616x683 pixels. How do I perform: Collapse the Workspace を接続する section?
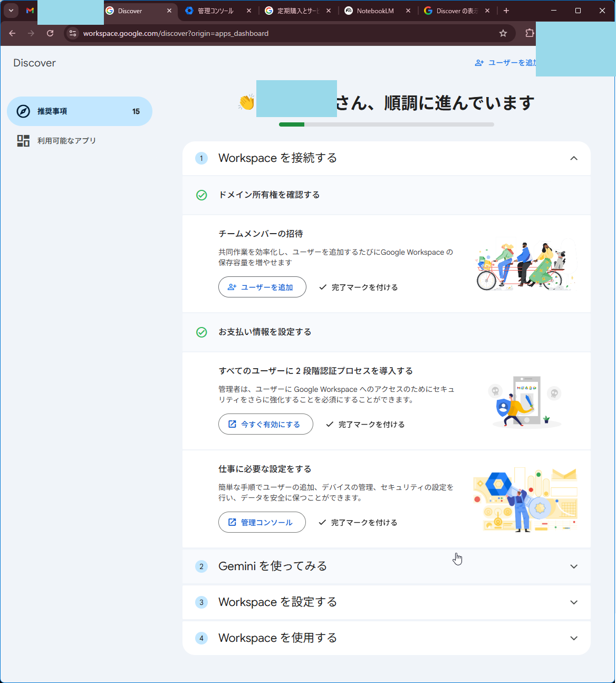tap(574, 158)
